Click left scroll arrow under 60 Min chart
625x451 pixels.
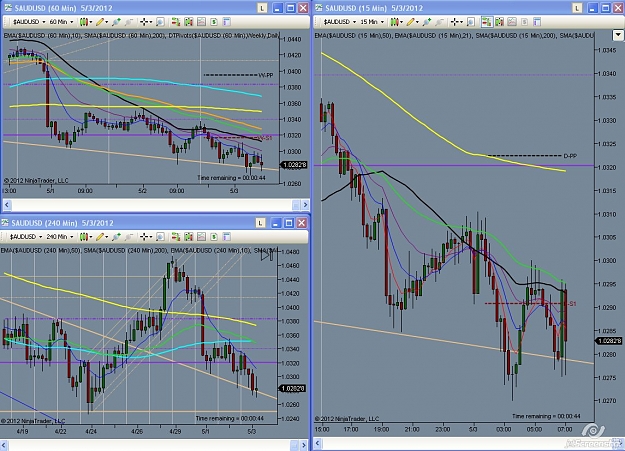(x=7, y=205)
